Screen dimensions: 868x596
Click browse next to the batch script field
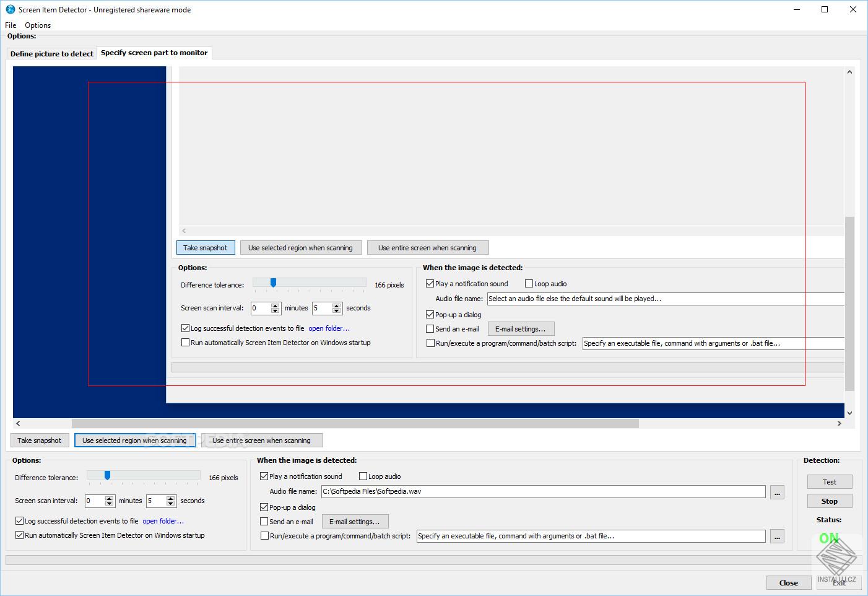777,536
